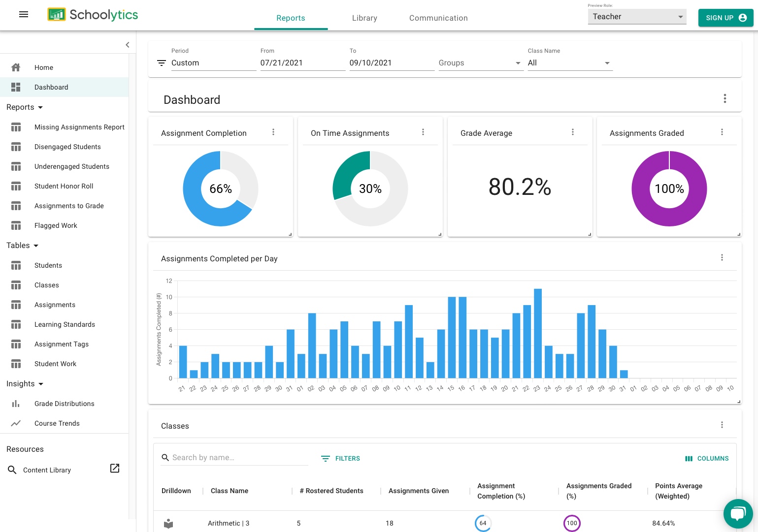Expand the Preview Role Teacher dropdown
This screenshot has width=758, height=532.
point(636,17)
